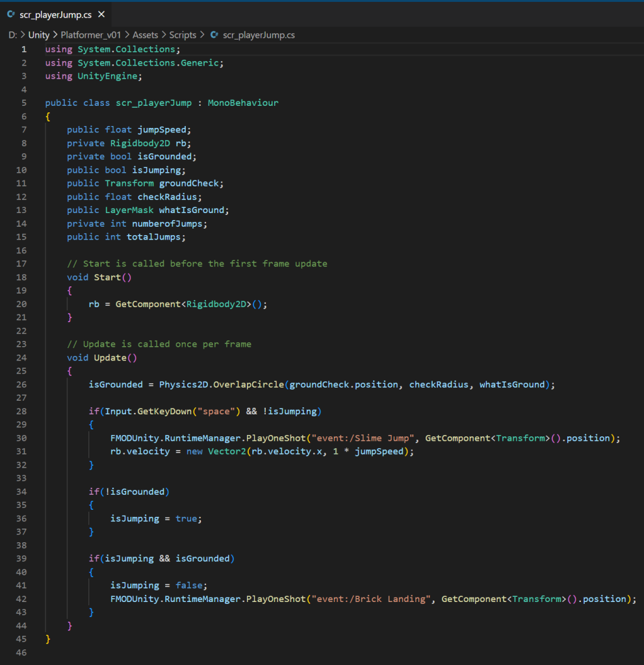This screenshot has width=644, height=665.
Task: Click the C# icon in the breadcrumb path
Action: (x=214, y=35)
